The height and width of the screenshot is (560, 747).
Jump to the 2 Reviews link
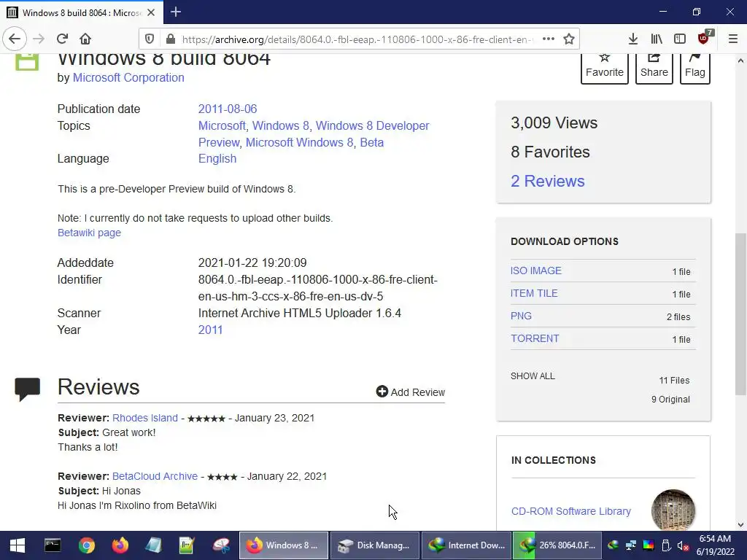tap(547, 181)
